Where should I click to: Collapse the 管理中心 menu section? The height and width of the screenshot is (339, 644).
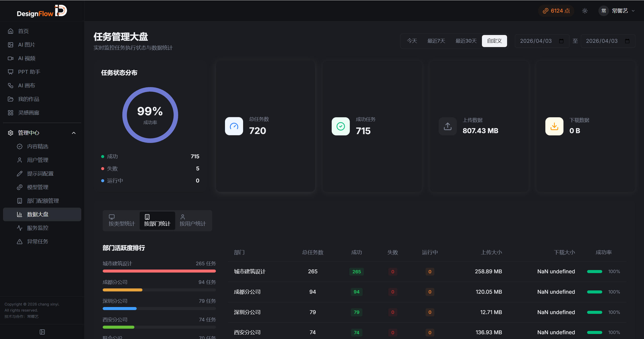(73, 133)
